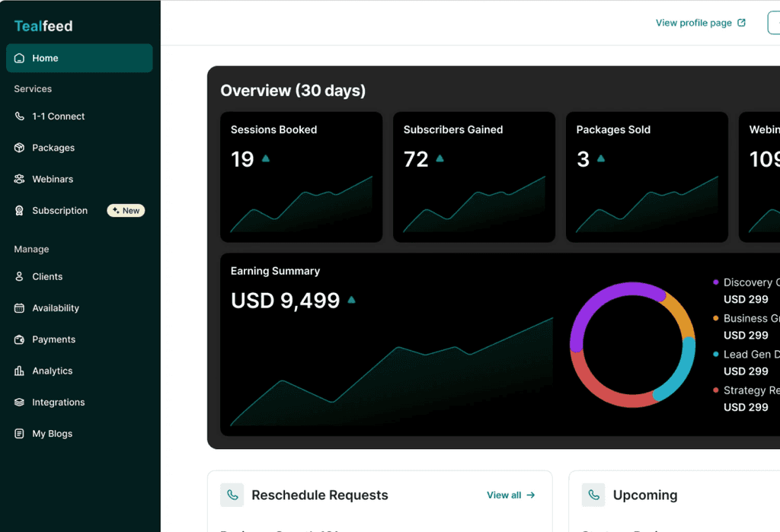Click the orange Business legend dot
Screen dimensions: 780x532
point(716,317)
